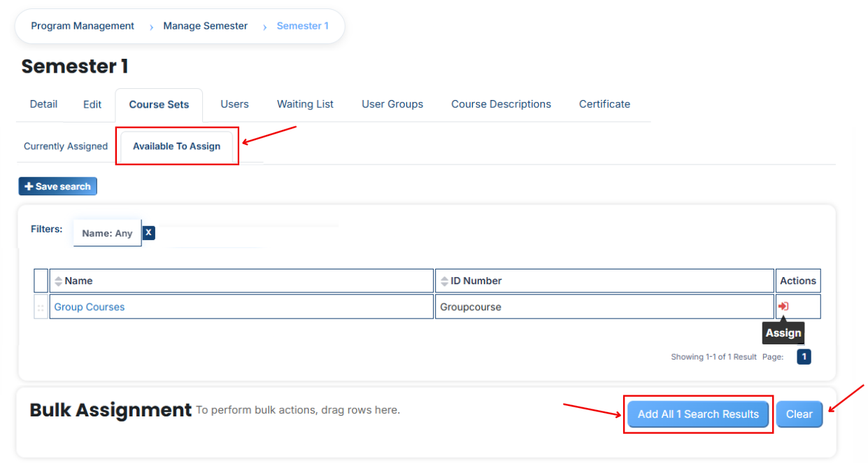Image resolution: width=868 pixels, height=464 pixels.
Task: Click the Bulk Assignment heading
Action: (111, 410)
